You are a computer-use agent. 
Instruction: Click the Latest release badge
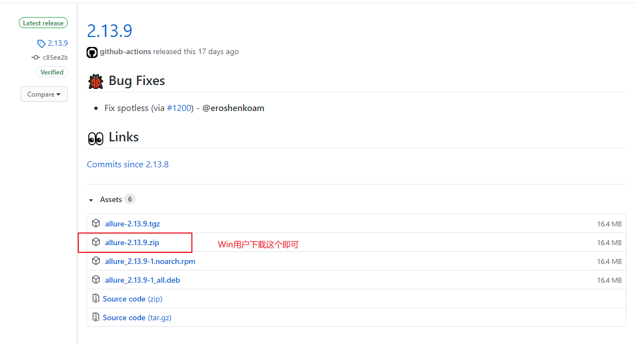click(x=43, y=23)
